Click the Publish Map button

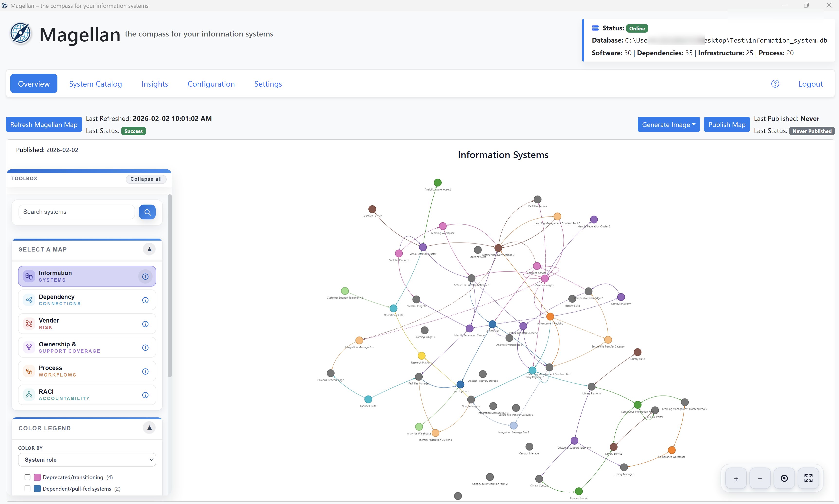coord(727,125)
